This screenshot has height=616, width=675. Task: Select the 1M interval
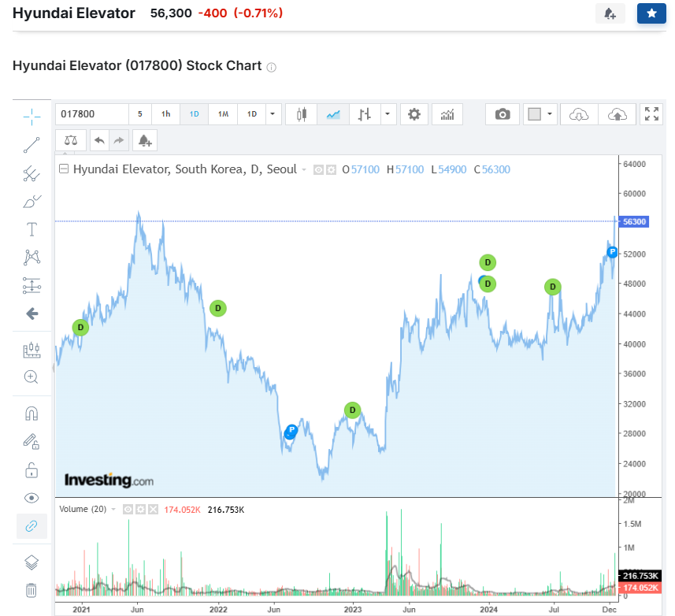pos(223,114)
